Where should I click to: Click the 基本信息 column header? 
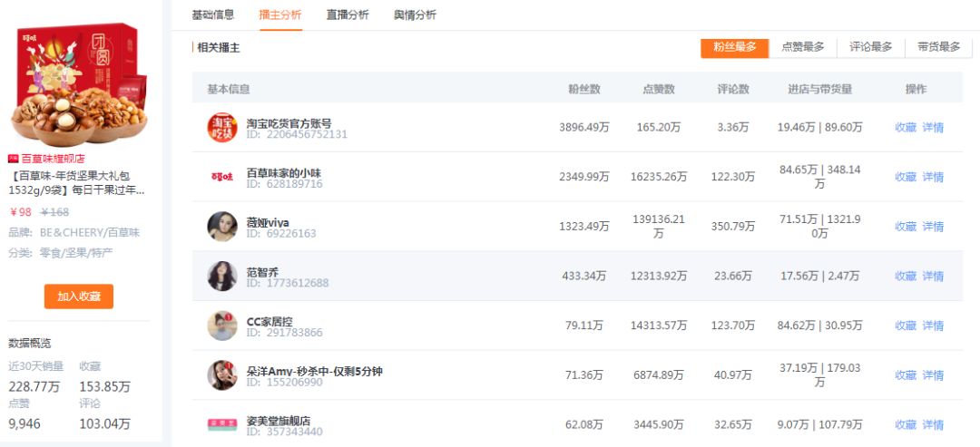[x=229, y=89]
